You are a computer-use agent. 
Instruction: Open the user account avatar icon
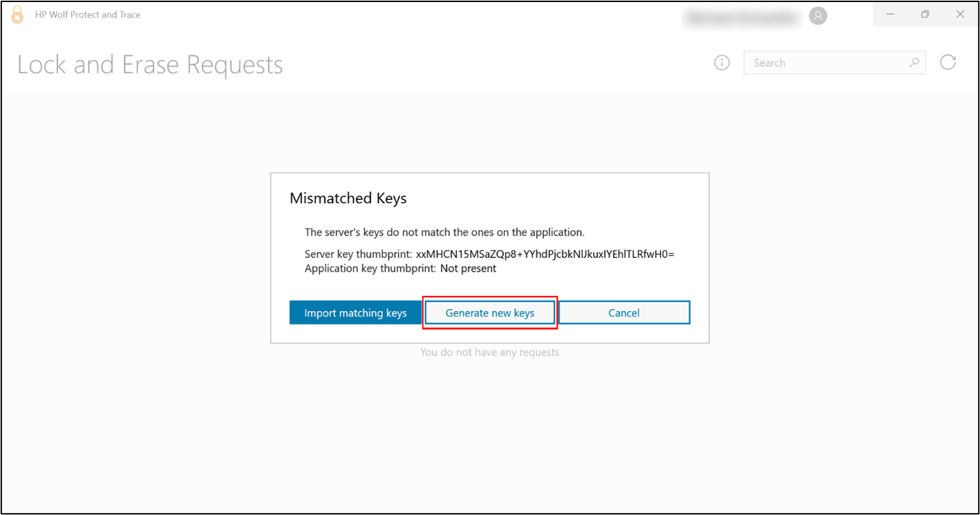click(818, 16)
